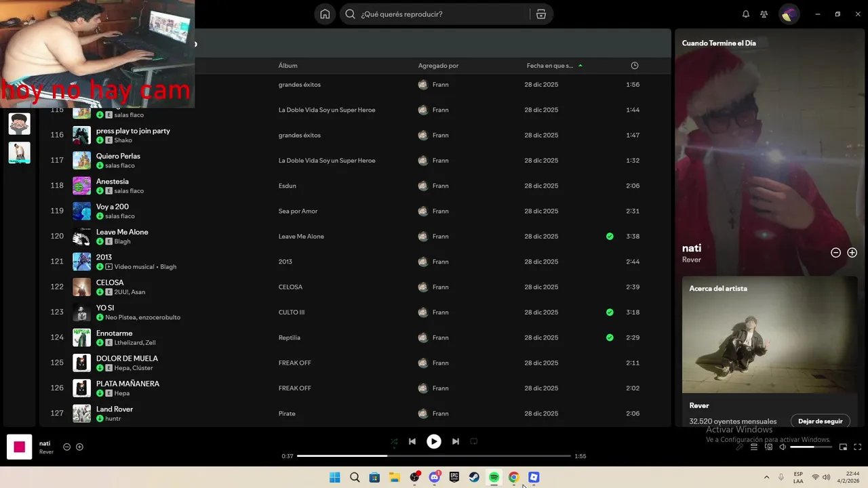Image resolution: width=868 pixels, height=488 pixels.
Task: Add to playlist icon in now playing bar
Action: 79,447
